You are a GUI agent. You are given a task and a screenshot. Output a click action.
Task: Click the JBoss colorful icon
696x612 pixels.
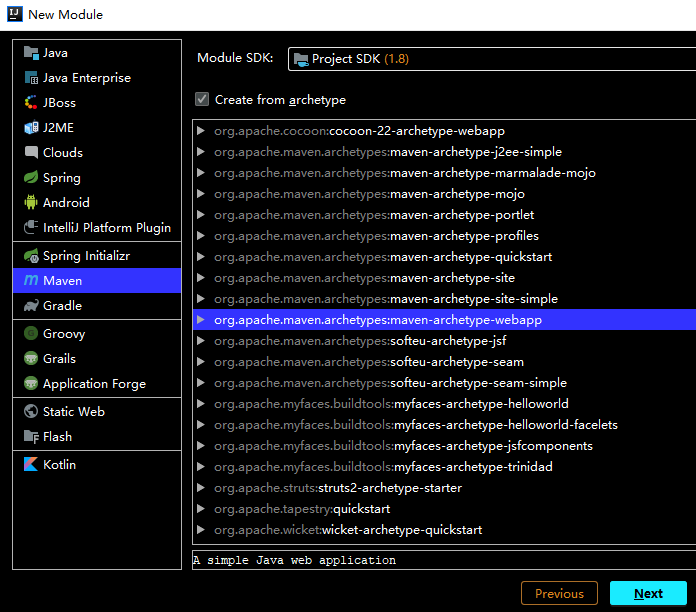click(31, 103)
